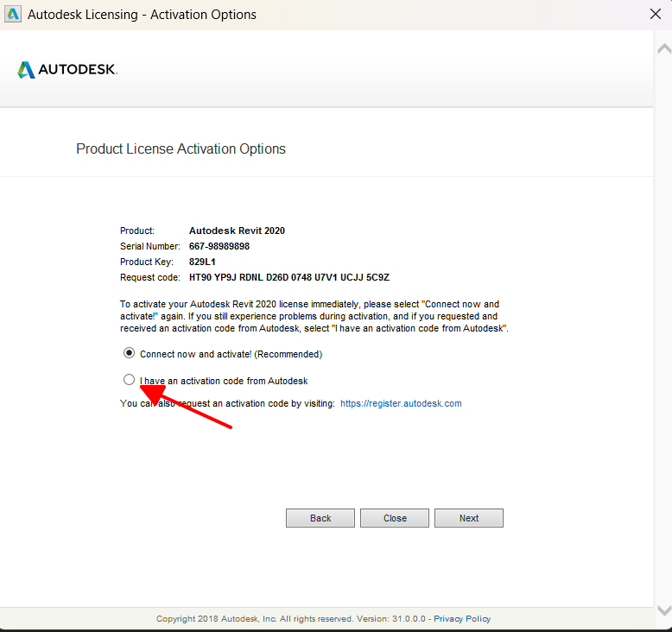Image resolution: width=672 pixels, height=632 pixels.
Task: Click the copyright version text in footer
Action: (x=291, y=619)
